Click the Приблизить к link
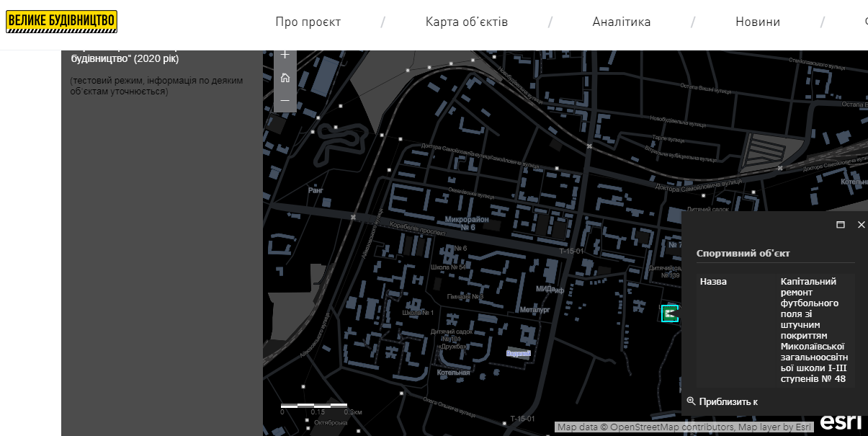This screenshot has width=868, height=436. [x=728, y=401]
